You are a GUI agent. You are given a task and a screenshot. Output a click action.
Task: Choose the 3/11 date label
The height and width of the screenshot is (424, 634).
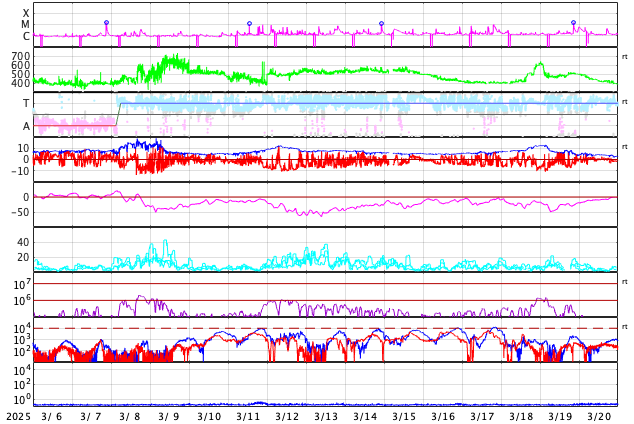248,417
